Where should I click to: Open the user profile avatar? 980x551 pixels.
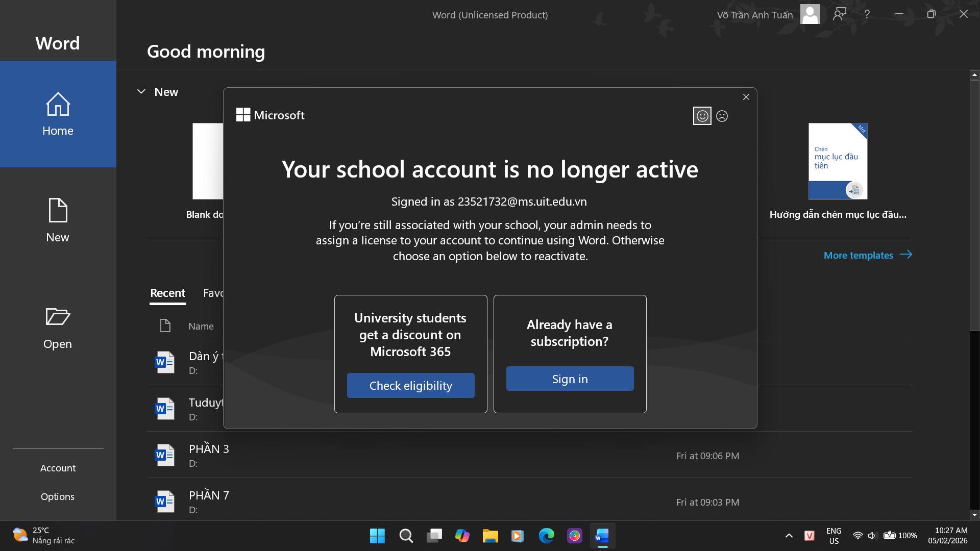[810, 14]
